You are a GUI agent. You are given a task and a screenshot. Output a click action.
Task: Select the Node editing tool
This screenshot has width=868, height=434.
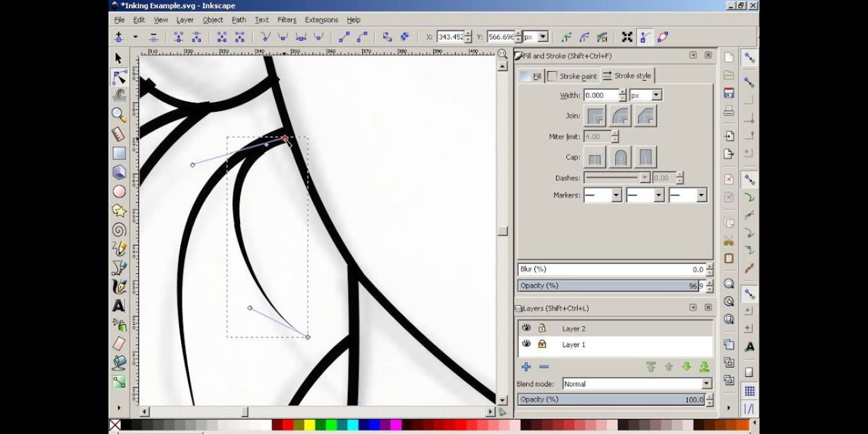pyautogui.click(x=118, y=77)
